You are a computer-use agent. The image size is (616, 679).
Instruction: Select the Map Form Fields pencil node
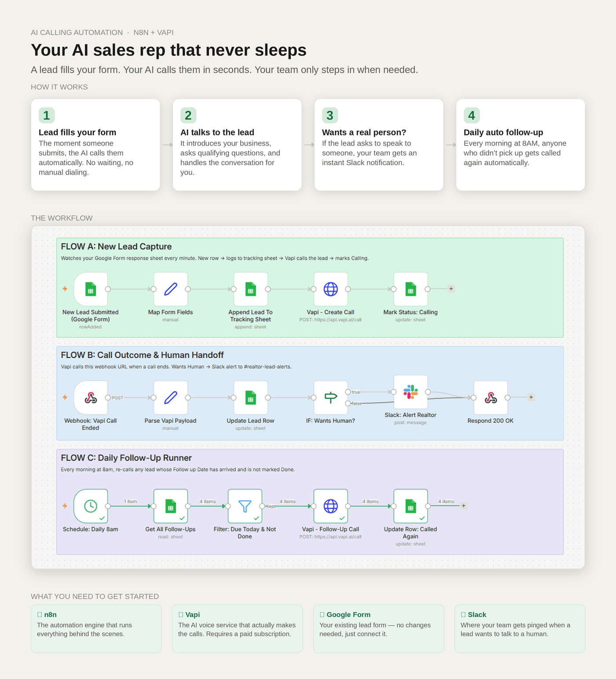coord(171,289)
